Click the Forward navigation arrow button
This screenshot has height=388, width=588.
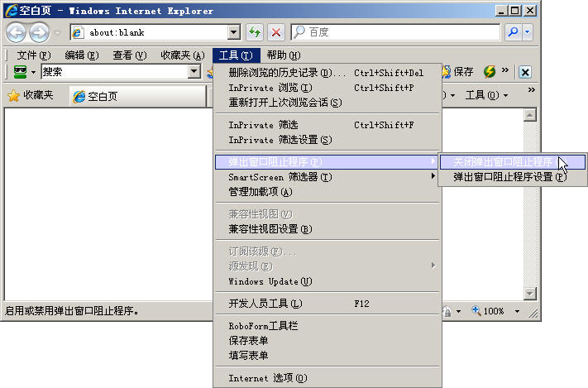pyautogui.click(x=39, y=32)
